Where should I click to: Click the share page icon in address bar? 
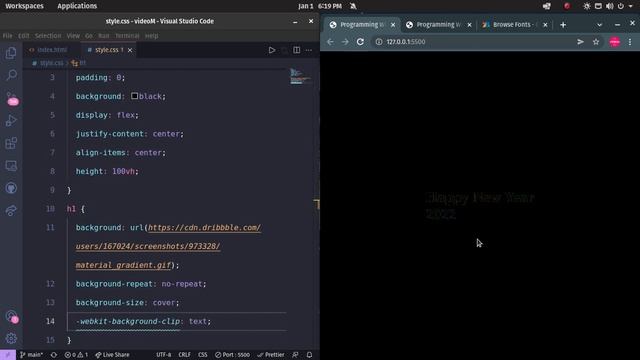click(580, 42)
